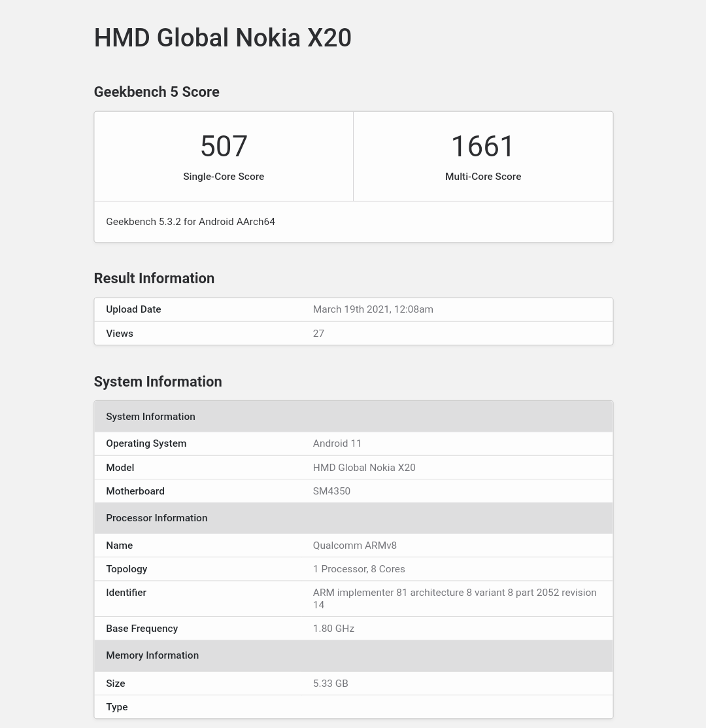The width and height of the screenshot is (706, 728).
Task: Click the single-core score 507
Action: pyautogui.click(x=224, y=146)
